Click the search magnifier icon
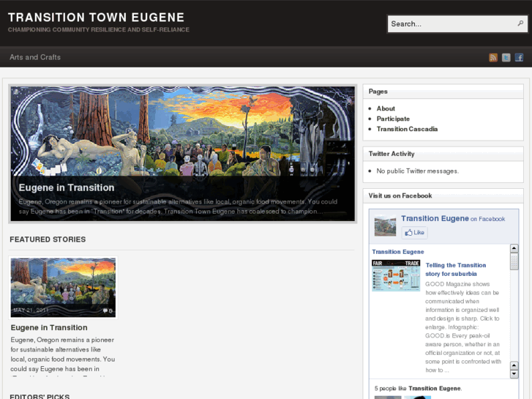532x399 pixels. click(520, 23)
